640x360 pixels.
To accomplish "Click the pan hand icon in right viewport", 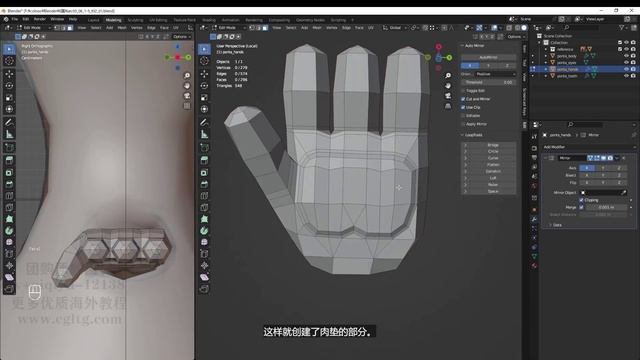I will tap(448, 86).
